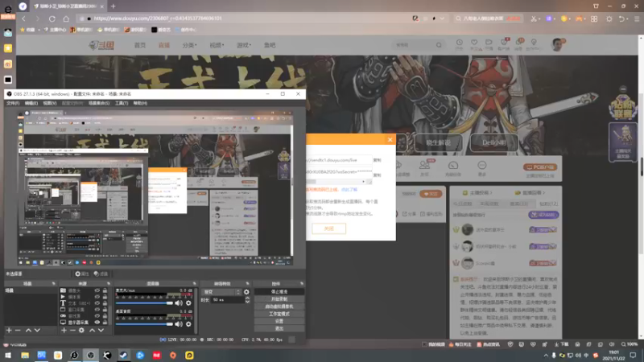
Task: Adjust transition duration stepper arrows
Action: tap(247, 300)
